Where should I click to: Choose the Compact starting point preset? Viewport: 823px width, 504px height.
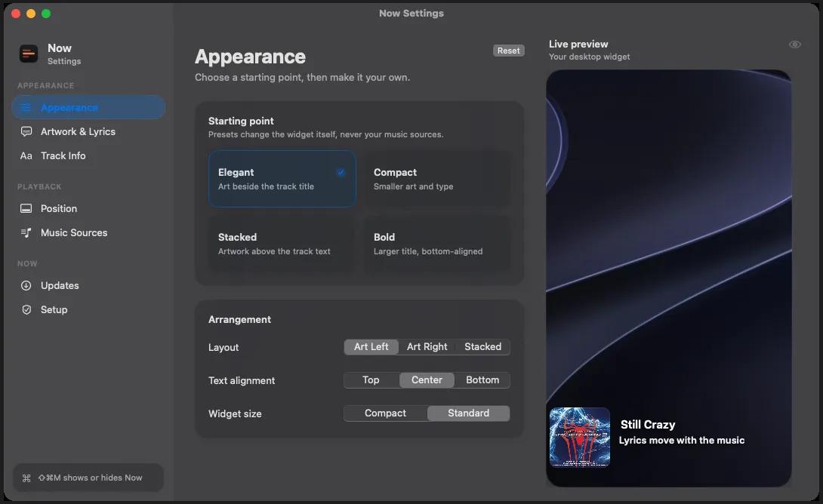(x=437, y=179)
